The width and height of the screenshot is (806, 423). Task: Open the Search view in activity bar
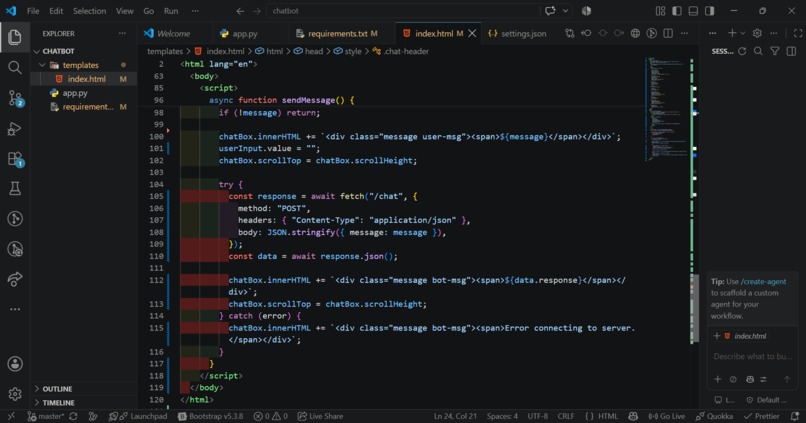(x=14, y=67)
